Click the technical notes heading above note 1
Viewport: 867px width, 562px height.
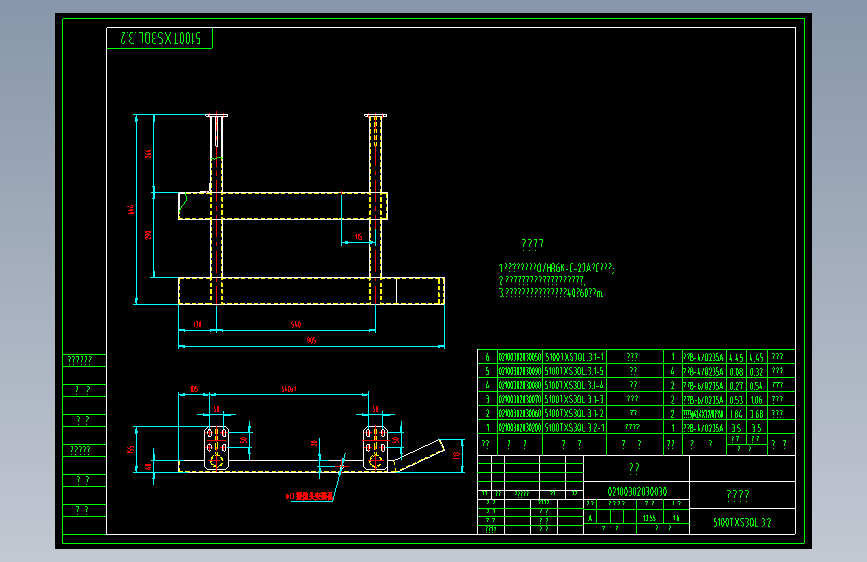coord(532,243)
